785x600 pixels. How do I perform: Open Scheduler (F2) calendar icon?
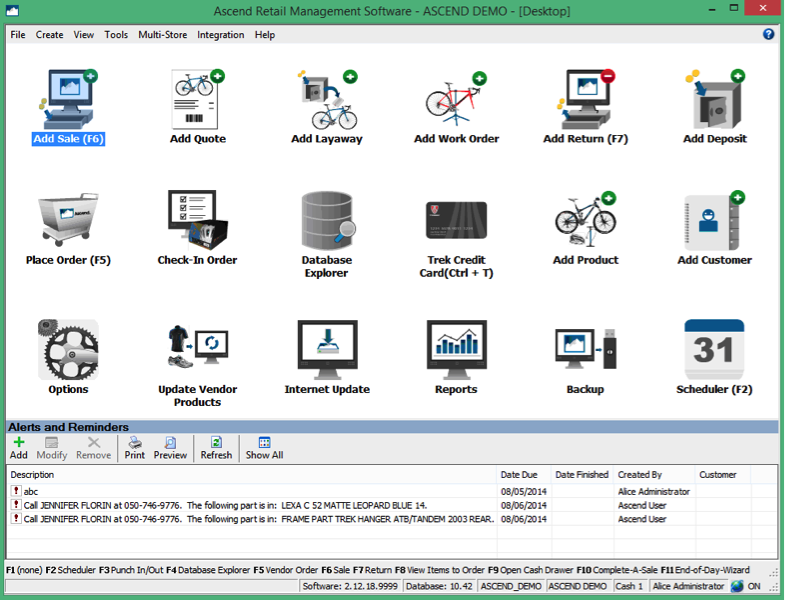[x=714, y=350]
